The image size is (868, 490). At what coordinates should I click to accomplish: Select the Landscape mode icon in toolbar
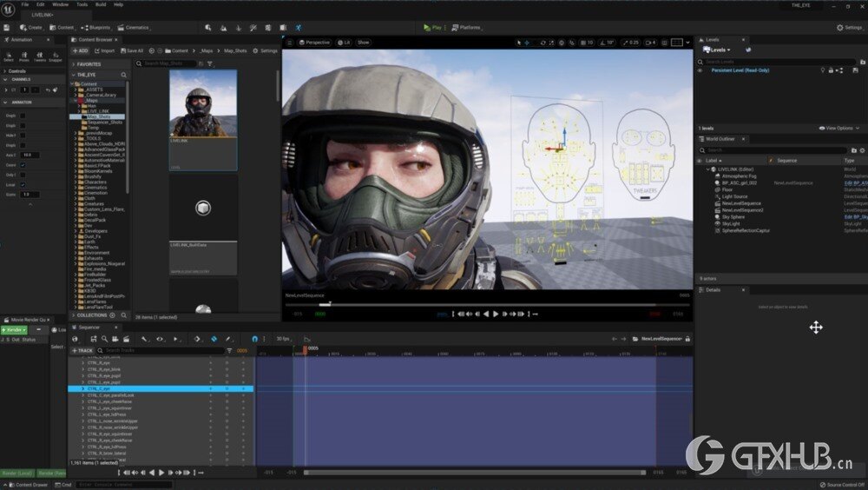click(223, 27)
